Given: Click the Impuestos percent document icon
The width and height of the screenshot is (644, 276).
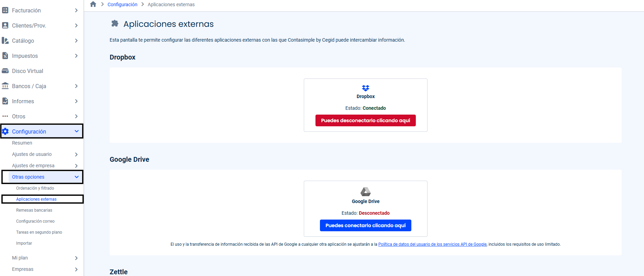Looking at the screenshot, I should click(5, 56).
